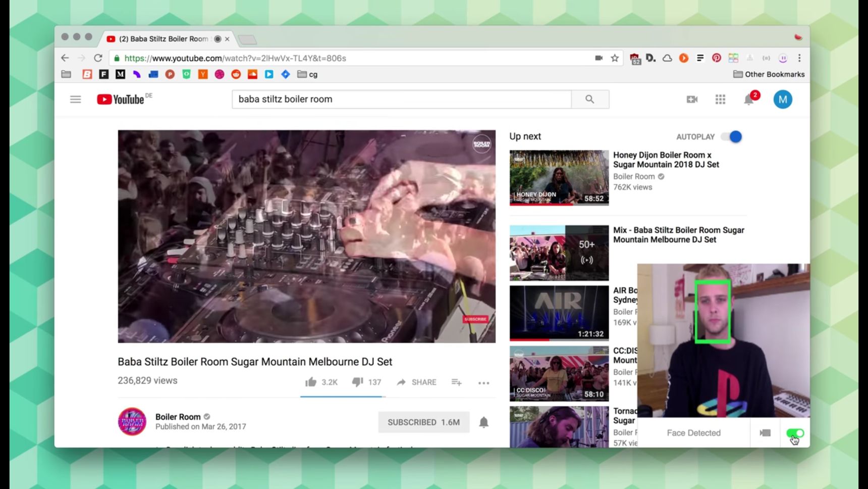Open the orange Y Hacker News bookmark
The width and height of the screenshot is (868, 489).
point(203,74)
